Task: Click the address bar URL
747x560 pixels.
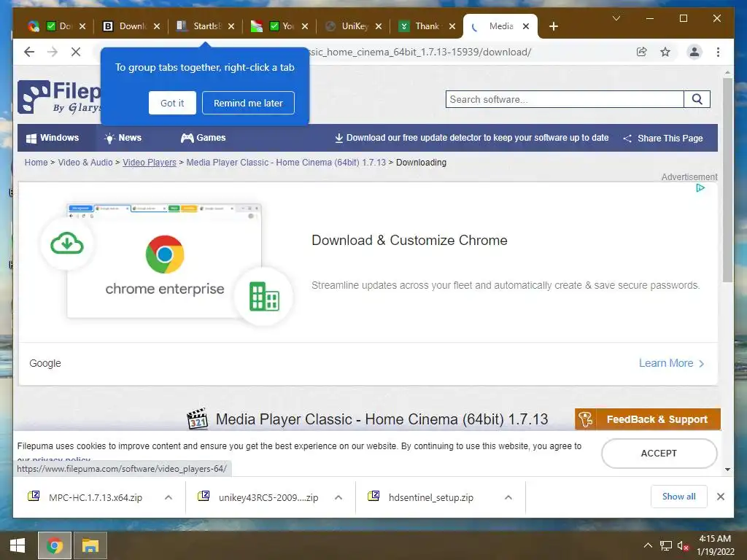Action: (x=419, y=52)
